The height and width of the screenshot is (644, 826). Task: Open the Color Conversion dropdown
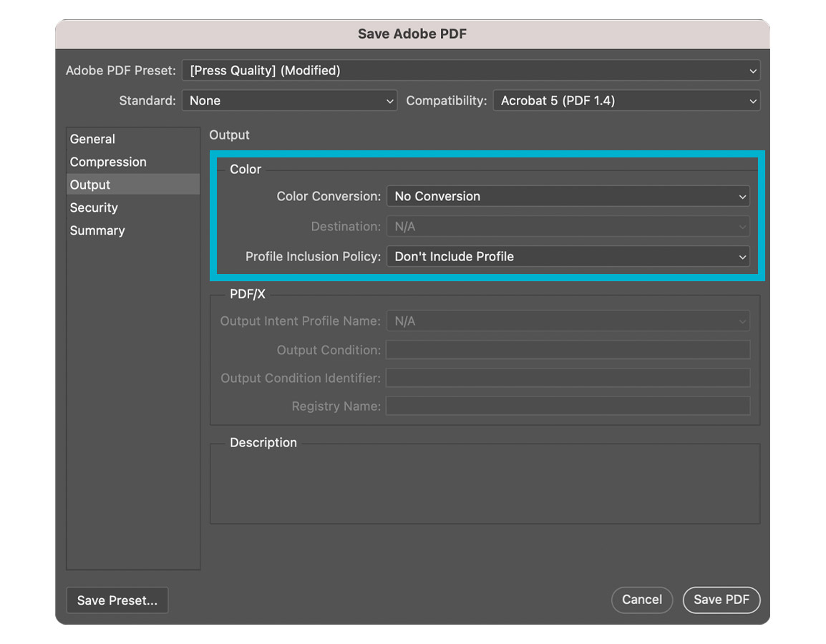568,196
